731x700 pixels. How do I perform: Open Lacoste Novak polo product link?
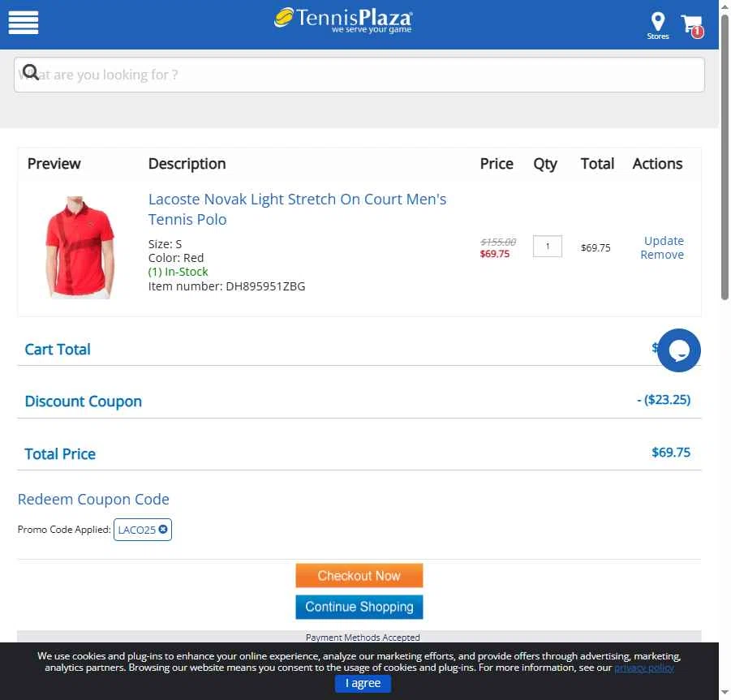297,209
